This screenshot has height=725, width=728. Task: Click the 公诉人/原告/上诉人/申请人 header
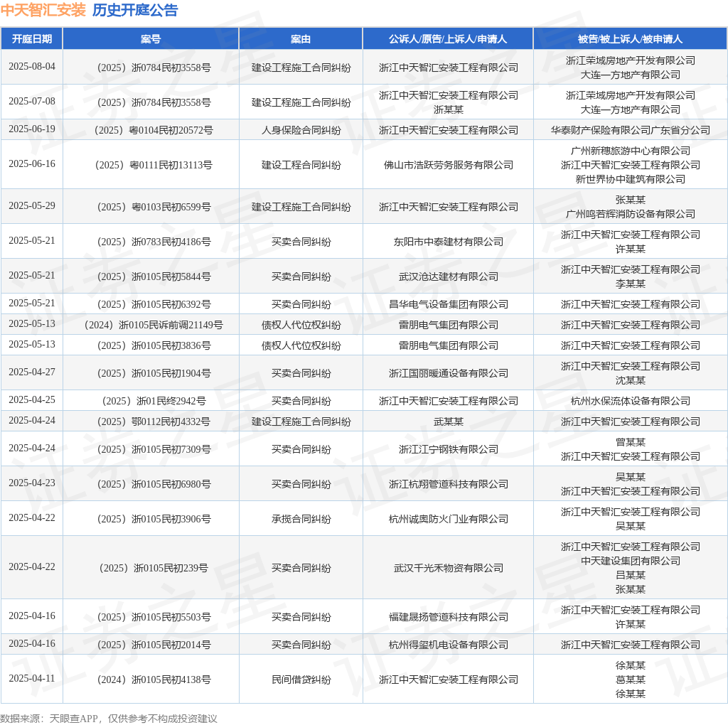pos(448,39)
